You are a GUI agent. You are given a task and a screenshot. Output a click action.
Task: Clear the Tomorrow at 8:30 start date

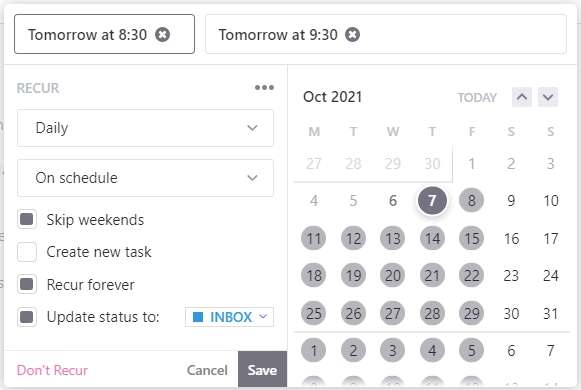click(x=162, y=35)
